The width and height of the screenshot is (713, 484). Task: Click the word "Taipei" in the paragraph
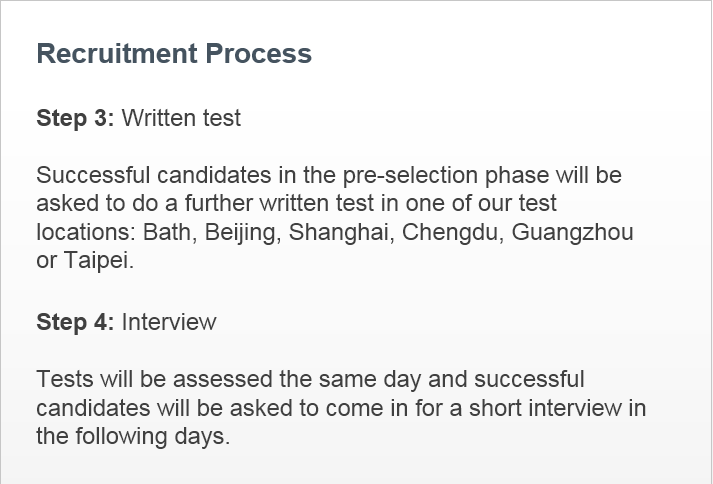tap(97, 261)
